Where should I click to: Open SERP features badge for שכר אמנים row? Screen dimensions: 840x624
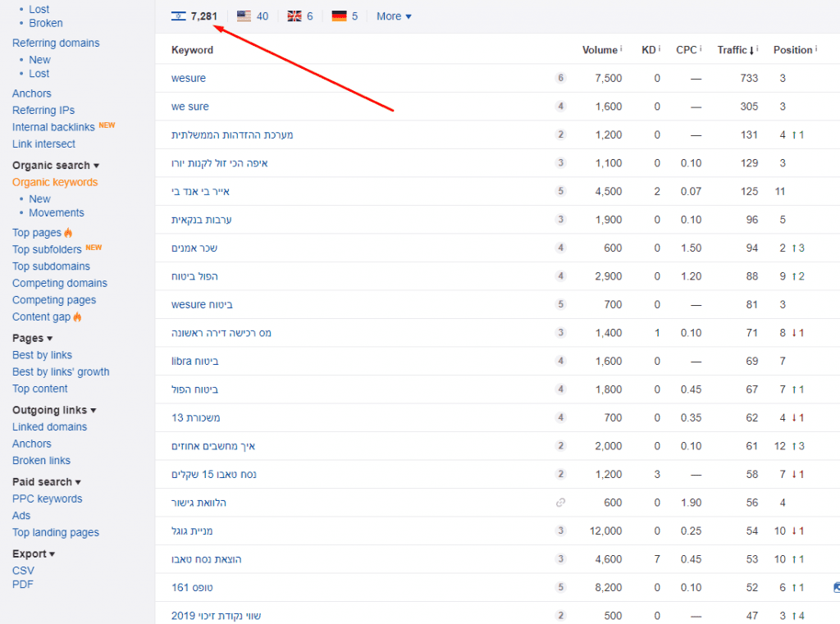pyautogui.click(x=560, y=248)
